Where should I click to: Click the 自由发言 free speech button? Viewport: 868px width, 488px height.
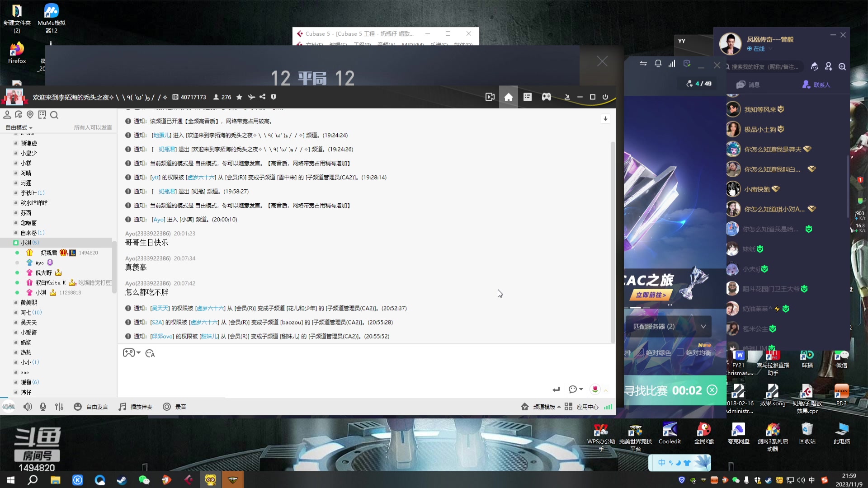[x=91, y=407]
